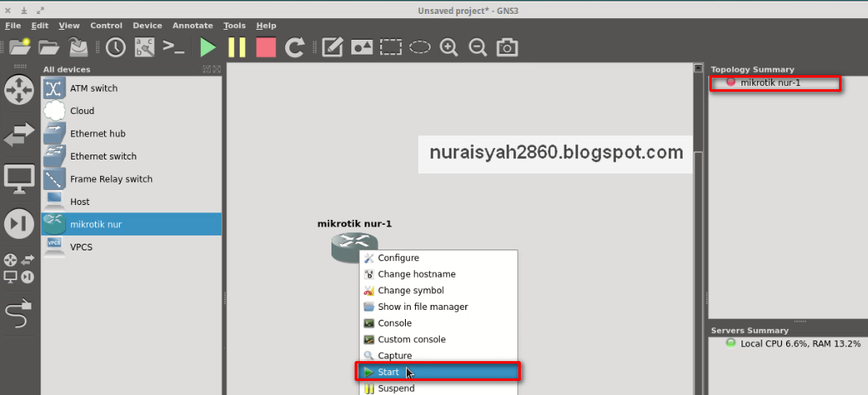The width and height of the screenshot is (868, 395).
Task: Choose Configure from the context menu
Action: pos(438,258)
